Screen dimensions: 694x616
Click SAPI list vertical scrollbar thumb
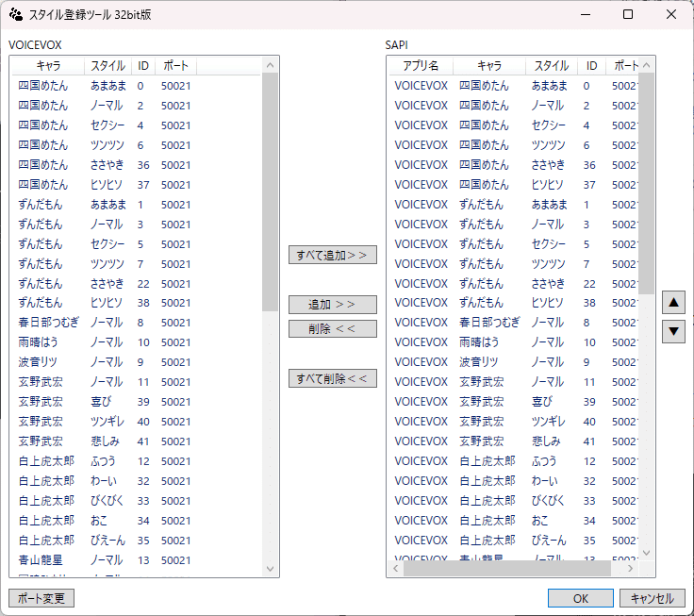click(x=646, y=183)
